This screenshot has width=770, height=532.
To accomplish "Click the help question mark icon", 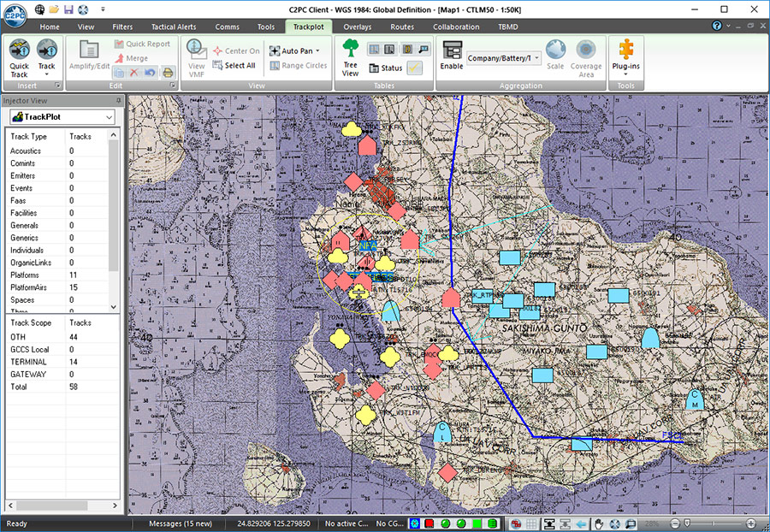I will pyautogui.click(x=717, y=27).
